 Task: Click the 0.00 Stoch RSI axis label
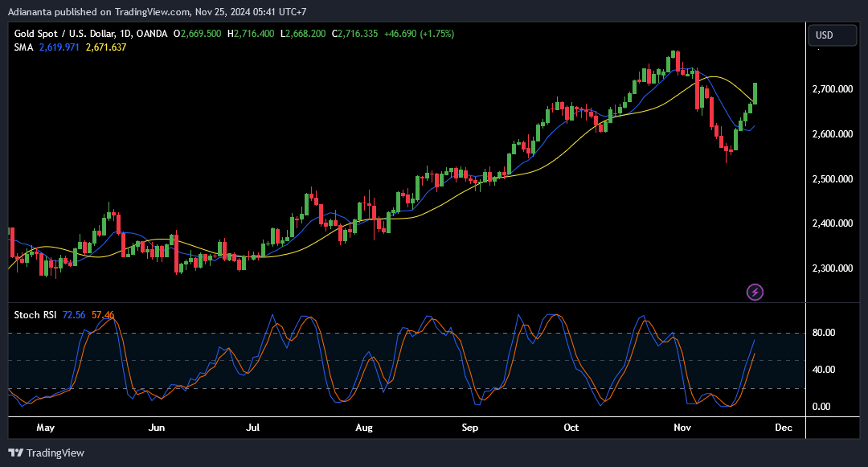[x=821, y=407]
